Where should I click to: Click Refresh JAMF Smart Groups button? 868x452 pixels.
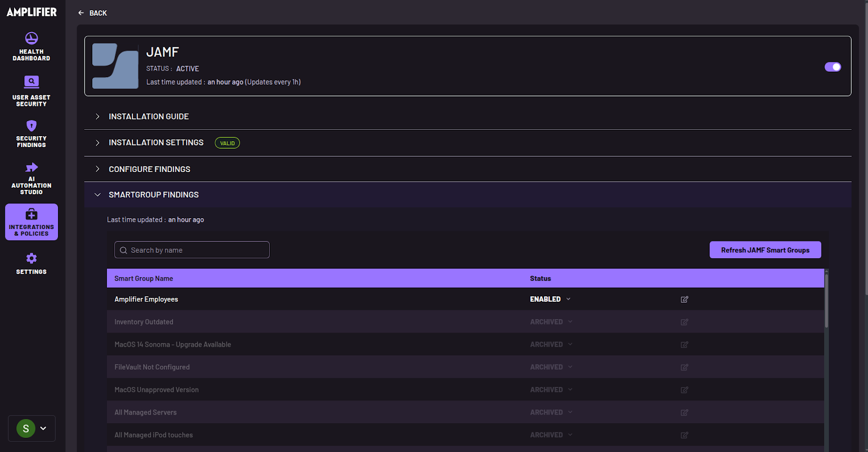[x=765, y=250]
